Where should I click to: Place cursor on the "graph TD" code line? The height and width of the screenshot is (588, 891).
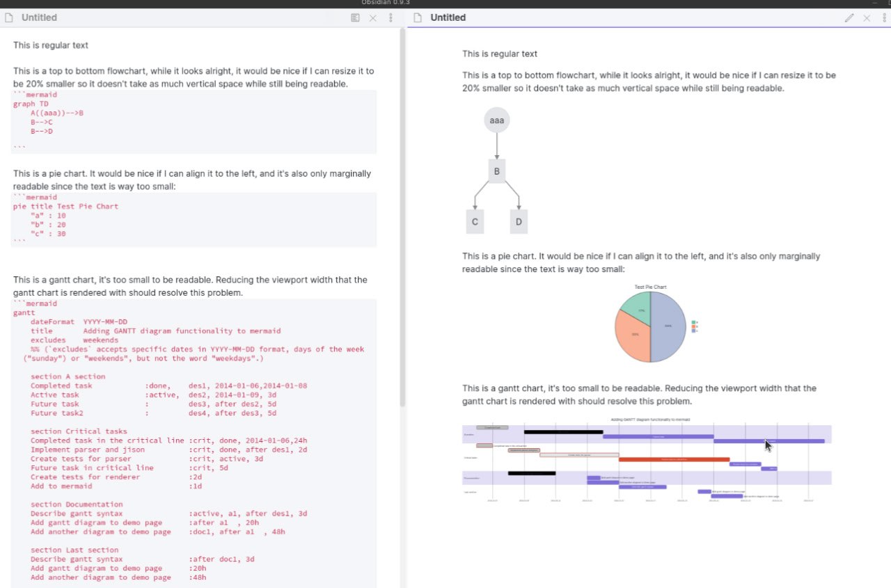(x=31, y=104)
